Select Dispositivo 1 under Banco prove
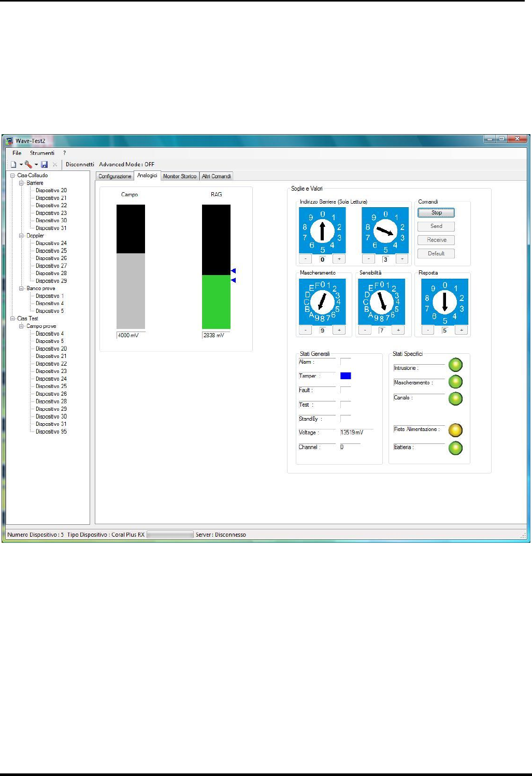 pyautogui.click(x=50, y=296)
